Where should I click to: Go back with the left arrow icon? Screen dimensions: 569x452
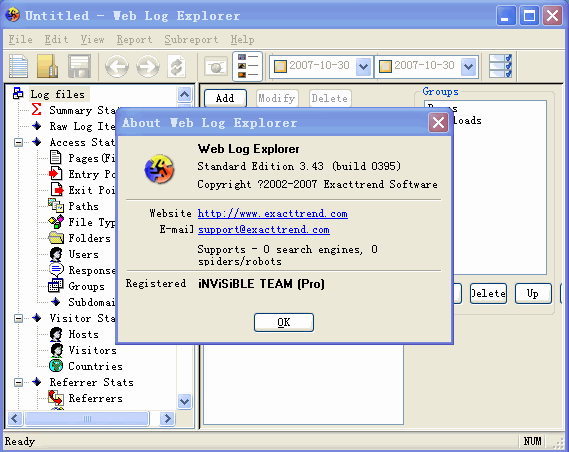[x=116, y=66]
